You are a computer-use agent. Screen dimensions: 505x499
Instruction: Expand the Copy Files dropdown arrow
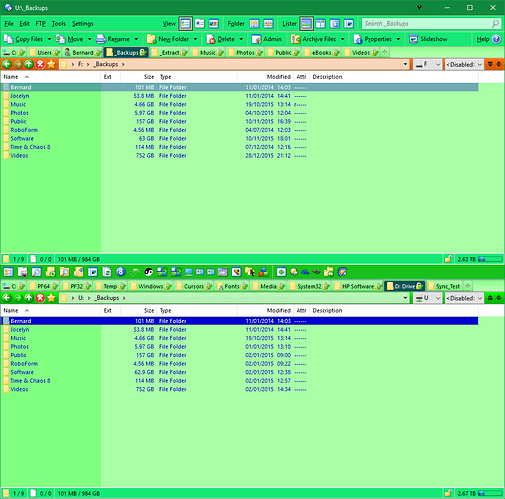(49, 39)
